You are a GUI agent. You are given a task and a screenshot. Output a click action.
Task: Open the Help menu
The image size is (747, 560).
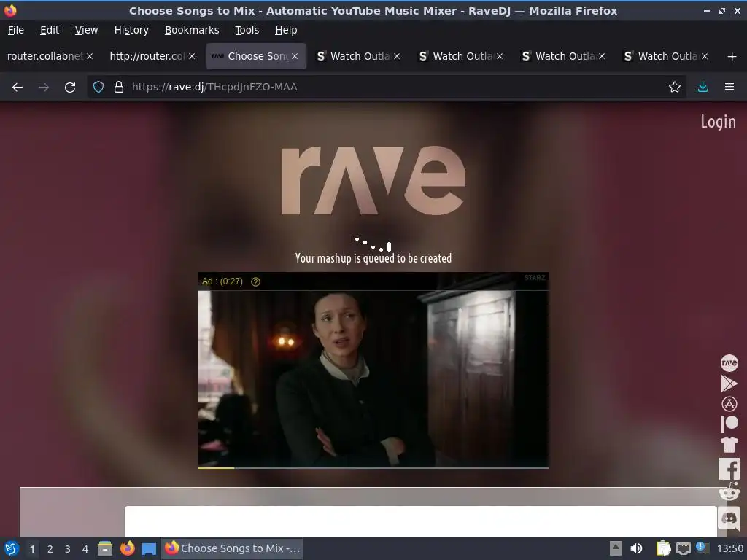click(286, 30)
